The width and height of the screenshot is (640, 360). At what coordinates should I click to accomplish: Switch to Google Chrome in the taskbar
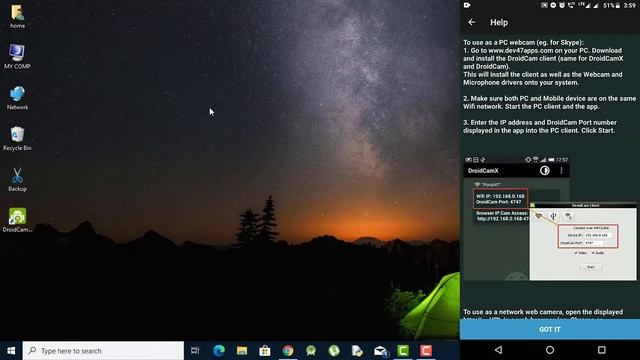[x=288, y=351]
